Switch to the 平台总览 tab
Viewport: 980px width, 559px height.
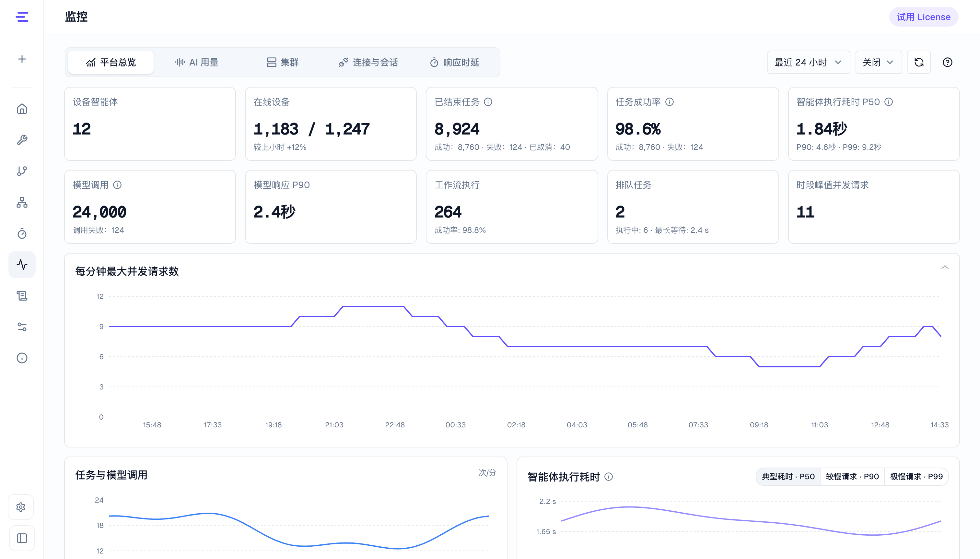(x=111, y=62)
